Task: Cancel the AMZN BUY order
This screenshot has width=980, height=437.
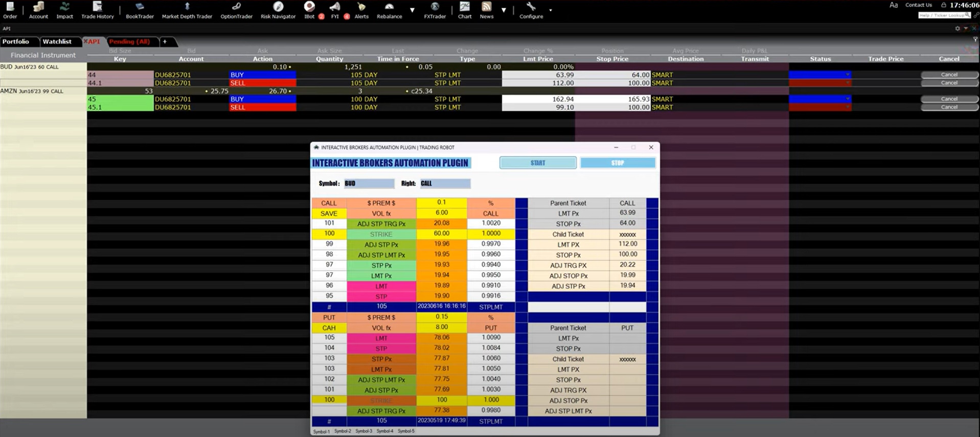Action: [949, 99]
